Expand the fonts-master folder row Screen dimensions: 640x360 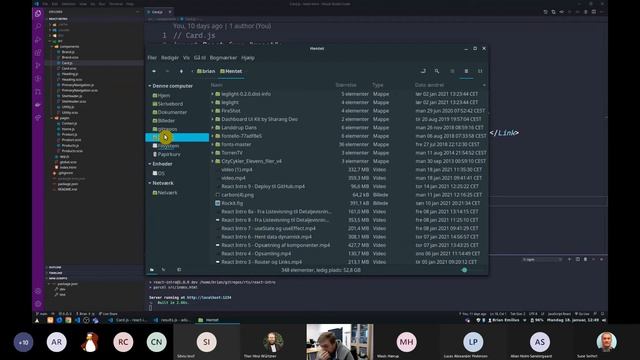pos(213,144)
